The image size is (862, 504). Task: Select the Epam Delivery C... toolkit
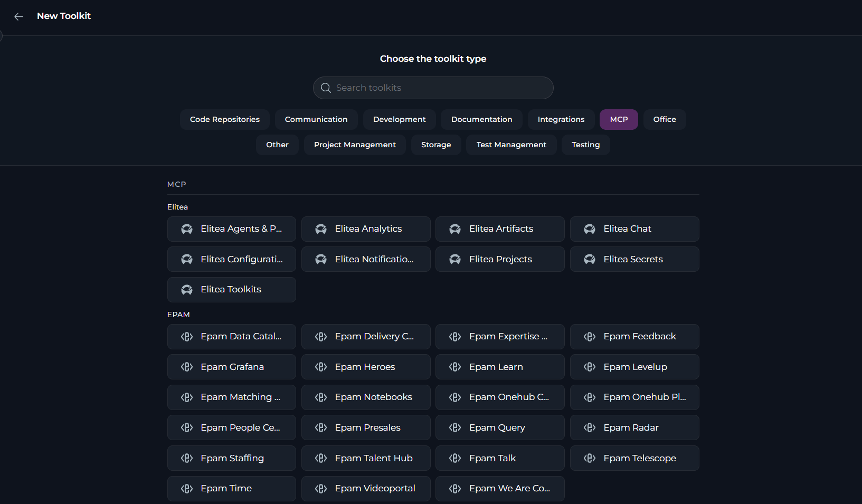pos(366,337)
